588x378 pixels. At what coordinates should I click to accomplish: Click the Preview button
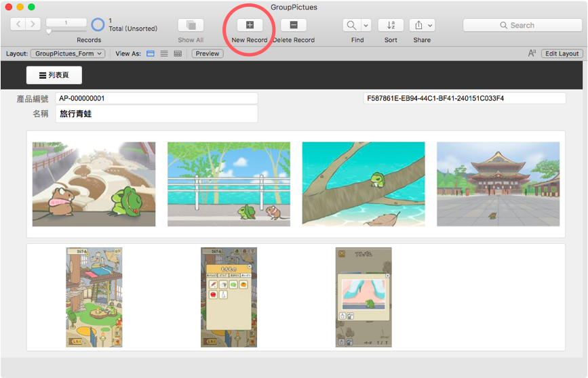point(208,54)
